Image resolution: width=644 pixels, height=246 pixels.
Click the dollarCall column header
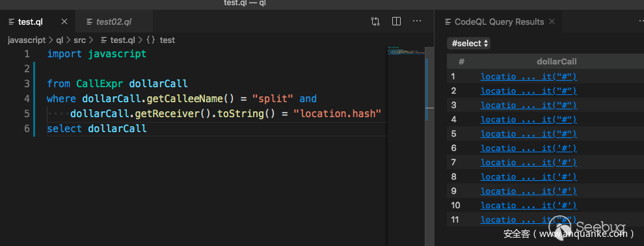[557, 62]
